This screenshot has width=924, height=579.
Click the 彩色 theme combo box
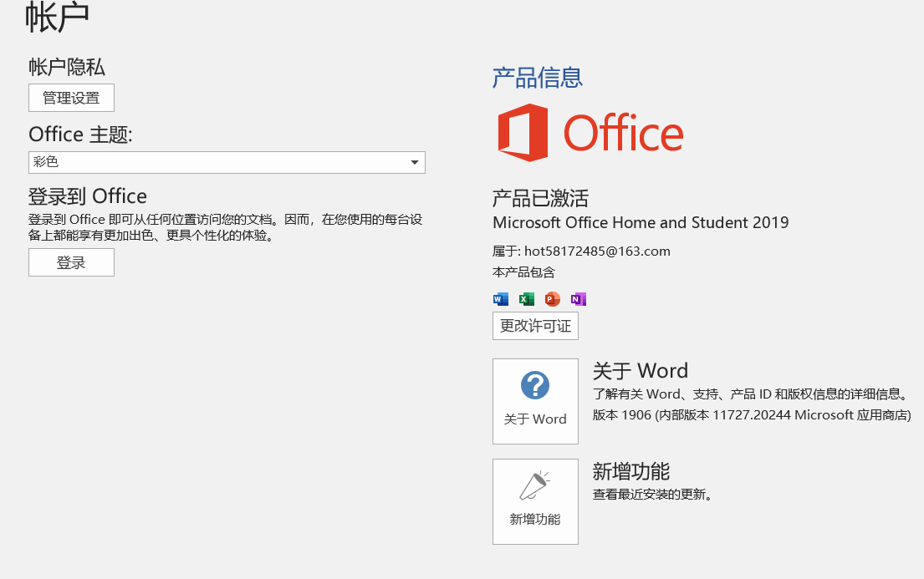tap(227, 163)
